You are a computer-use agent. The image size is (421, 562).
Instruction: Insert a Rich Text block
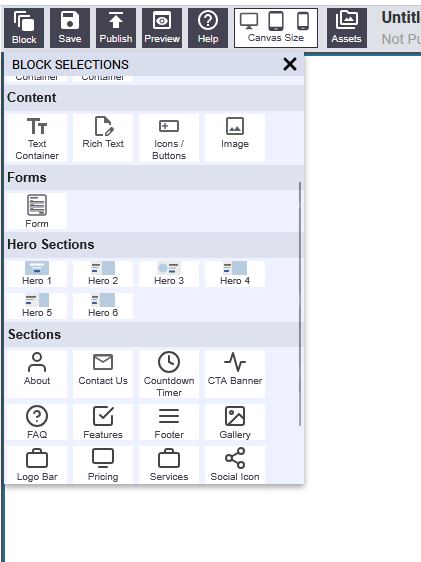coord(103,138)
